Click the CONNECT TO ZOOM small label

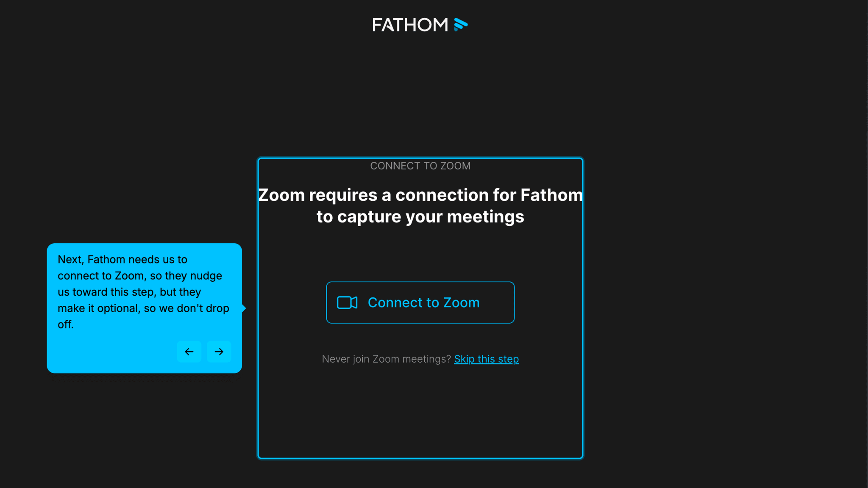click(x=420, y=166)
